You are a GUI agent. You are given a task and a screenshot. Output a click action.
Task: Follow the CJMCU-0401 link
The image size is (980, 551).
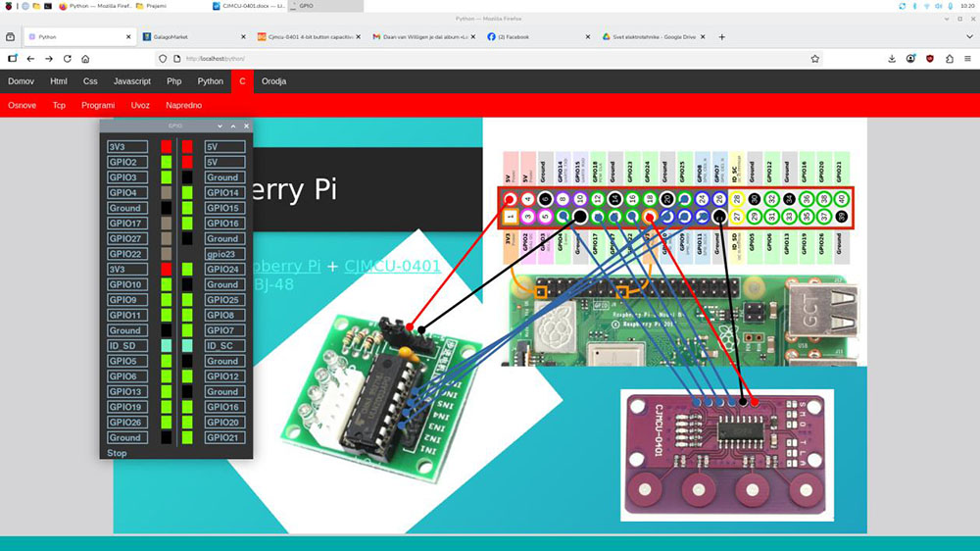pos(392,266)
